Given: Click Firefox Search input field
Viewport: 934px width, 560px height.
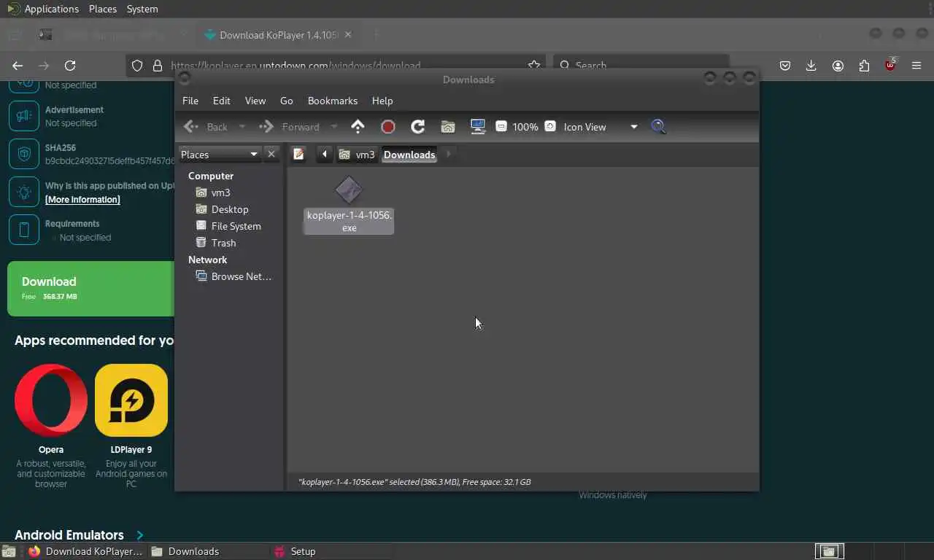Looking at the screenshot, I should [642, 66].
